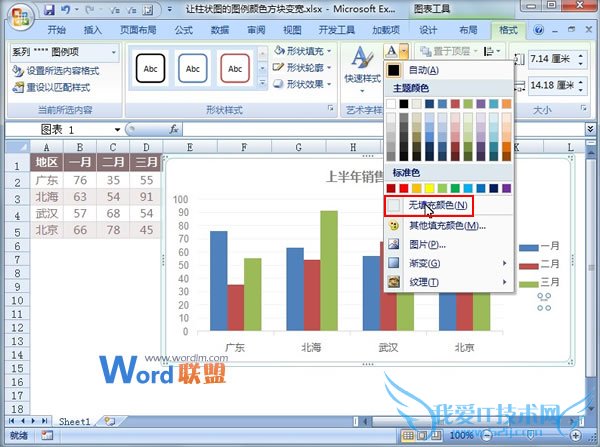This screenshot has width=600, height=447.
Task: Open the 公式 (Formulas) tab
Action: tap(184, 30)
